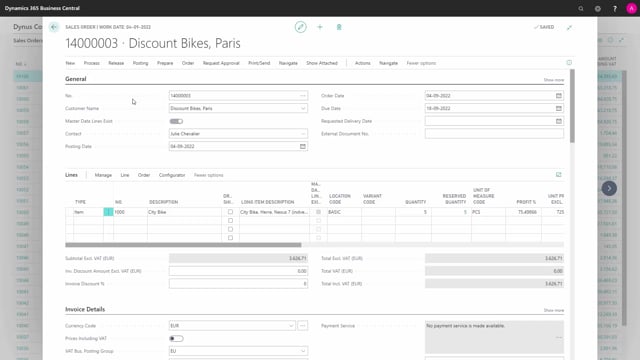This screenshot has width=640, height=360.
Task: Click the expand page icon next to Saved
Action: tap(569, 27)
